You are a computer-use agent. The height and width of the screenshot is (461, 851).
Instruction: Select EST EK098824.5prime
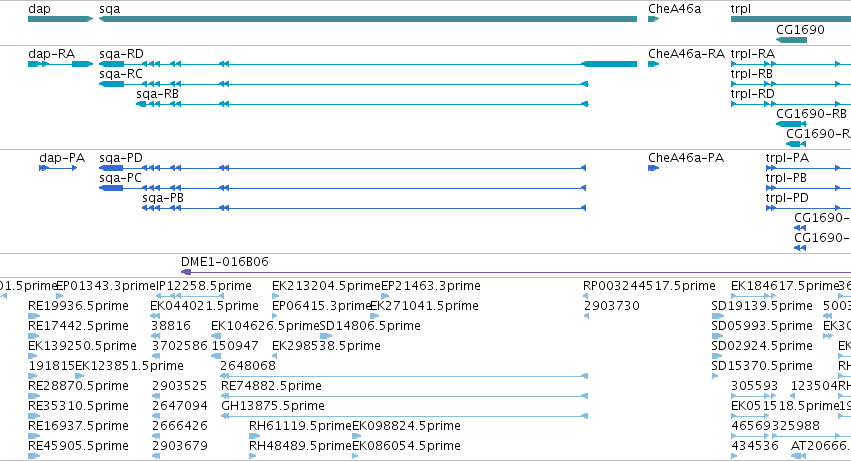click(x=407, y=426)
